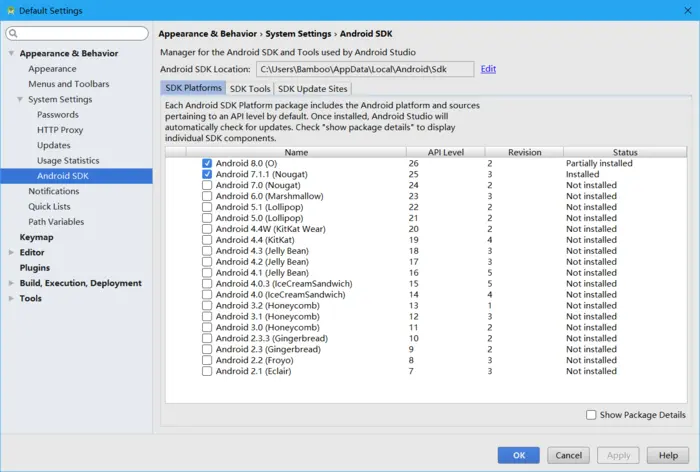Close the Default Settings dialog
Viewport: 700px width, 472px height.
pos(688,10)
